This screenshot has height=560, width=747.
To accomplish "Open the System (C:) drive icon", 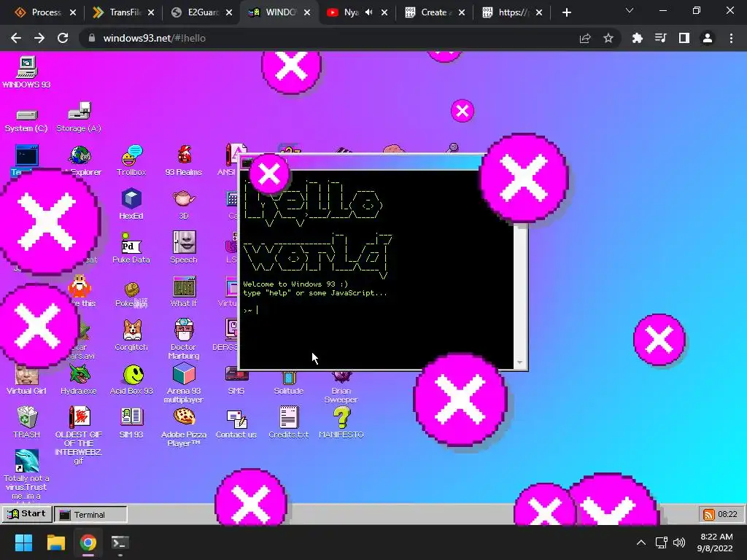I will click(26, 120).
